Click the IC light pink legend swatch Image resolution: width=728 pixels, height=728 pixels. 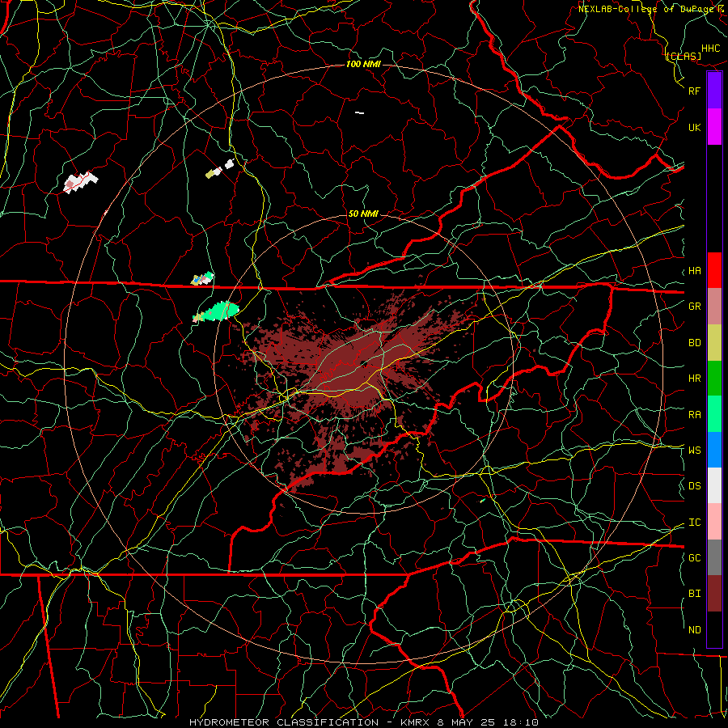714,522
